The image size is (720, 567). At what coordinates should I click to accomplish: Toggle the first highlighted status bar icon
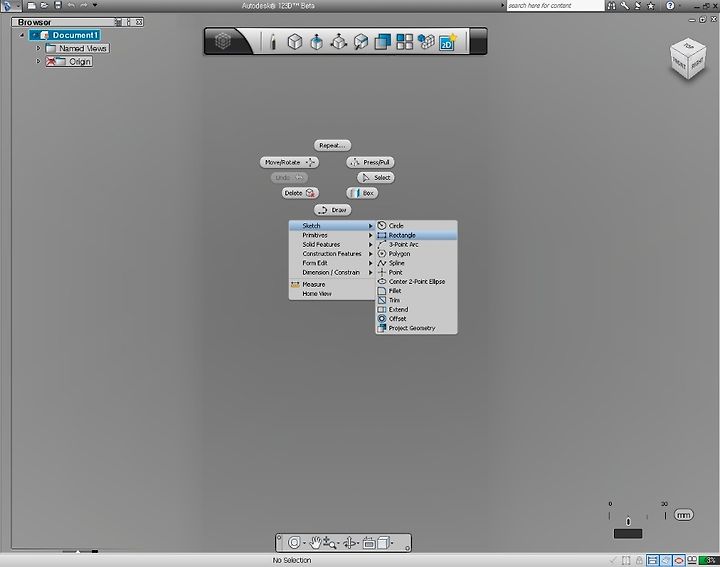[x=652, y=560]
